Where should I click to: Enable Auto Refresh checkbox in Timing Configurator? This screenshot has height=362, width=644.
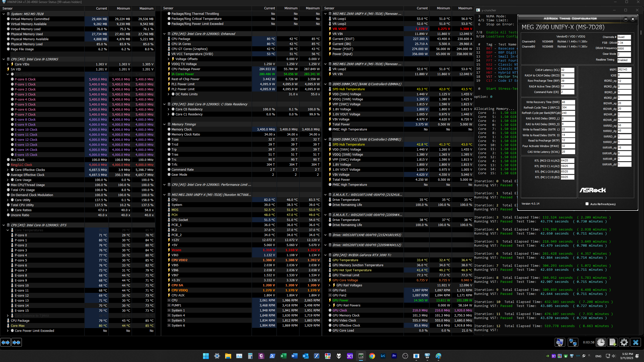click(587, 204)
